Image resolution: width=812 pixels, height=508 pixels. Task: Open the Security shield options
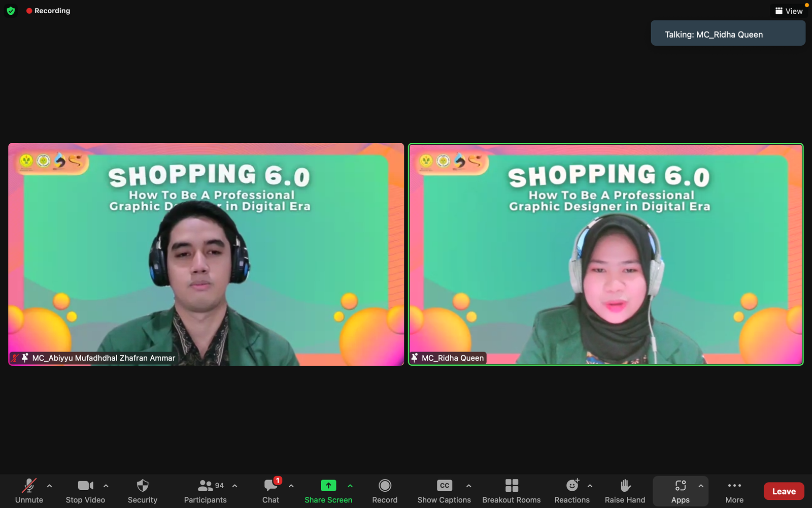143,491
